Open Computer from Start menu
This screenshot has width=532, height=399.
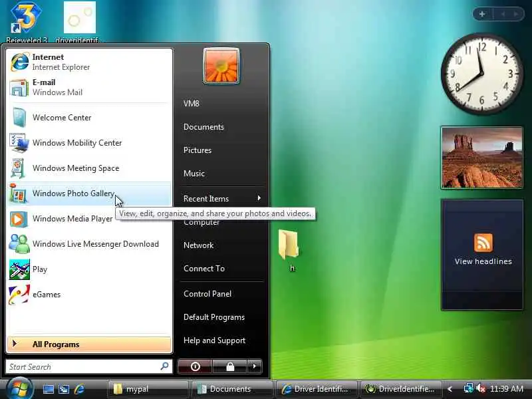coord(221,223)
